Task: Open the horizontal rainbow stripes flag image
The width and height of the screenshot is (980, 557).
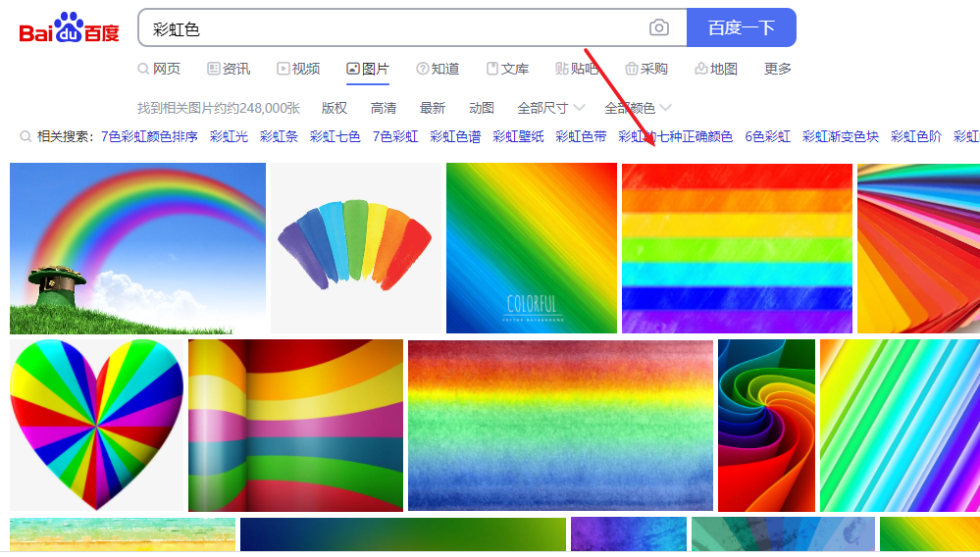Action: point(737,248)
